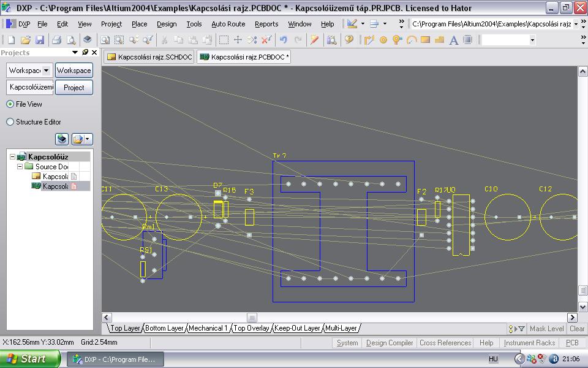Screen dimensions: 588x368
Task: Open the Design Compiler panel button
Action: click(x=390, y=343)
